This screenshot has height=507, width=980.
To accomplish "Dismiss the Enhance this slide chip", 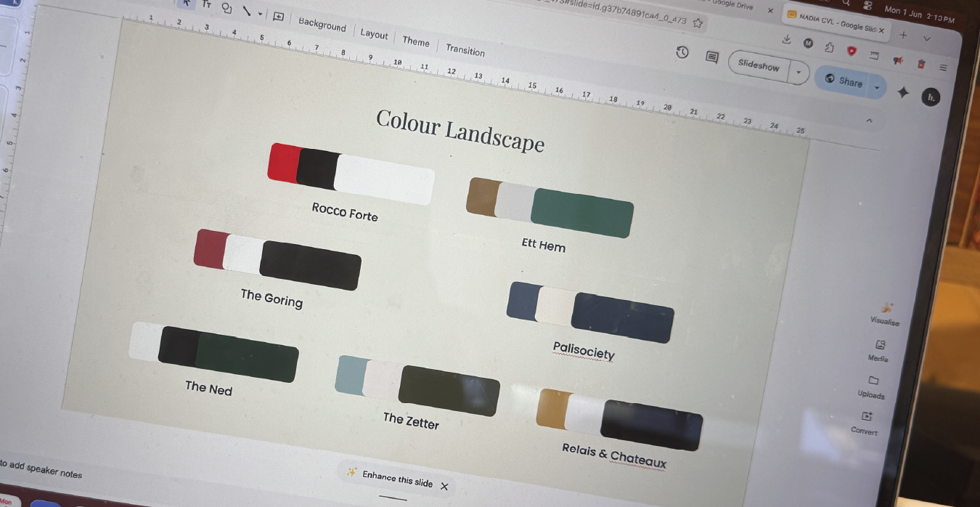I will (x=444, y=487).
